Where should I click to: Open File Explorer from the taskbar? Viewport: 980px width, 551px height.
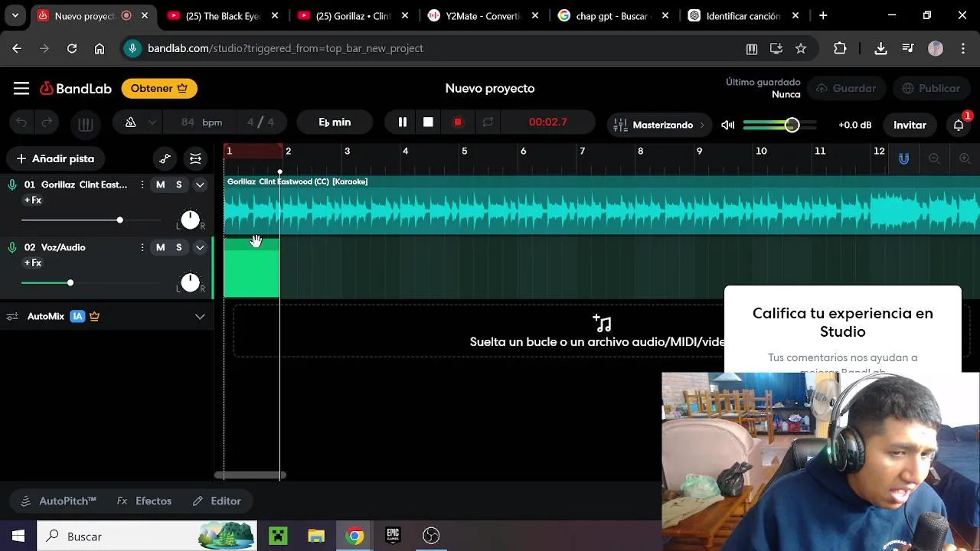click(x=316, y=536)
